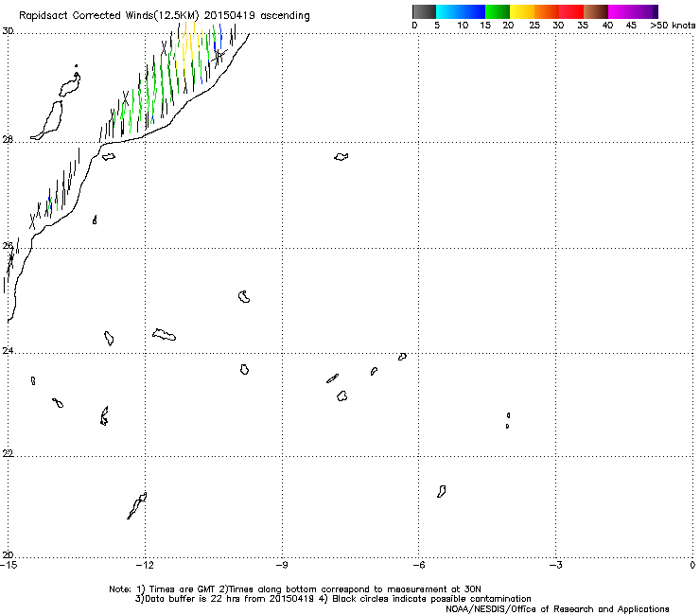The width and height of the screenshot is (700, 615).
Task: Click the note line "3)Data buffer is 22 hrs"
Action: [333, 599]
